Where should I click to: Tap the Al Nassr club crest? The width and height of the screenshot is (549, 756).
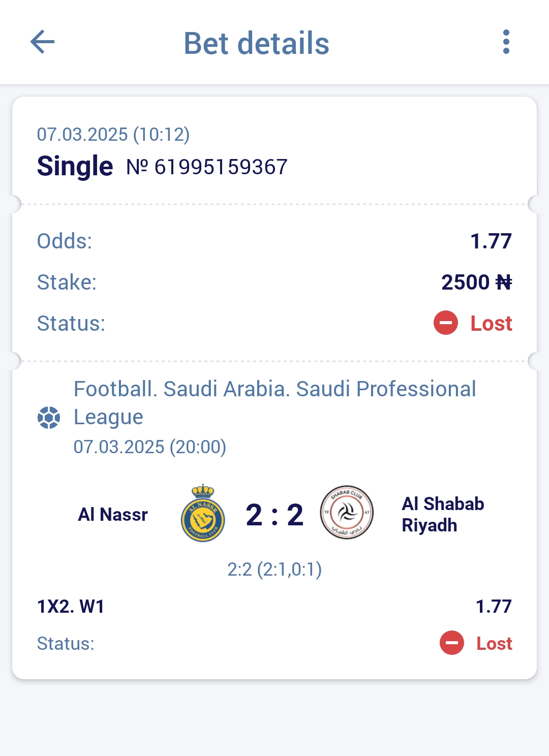pos(203,513)
